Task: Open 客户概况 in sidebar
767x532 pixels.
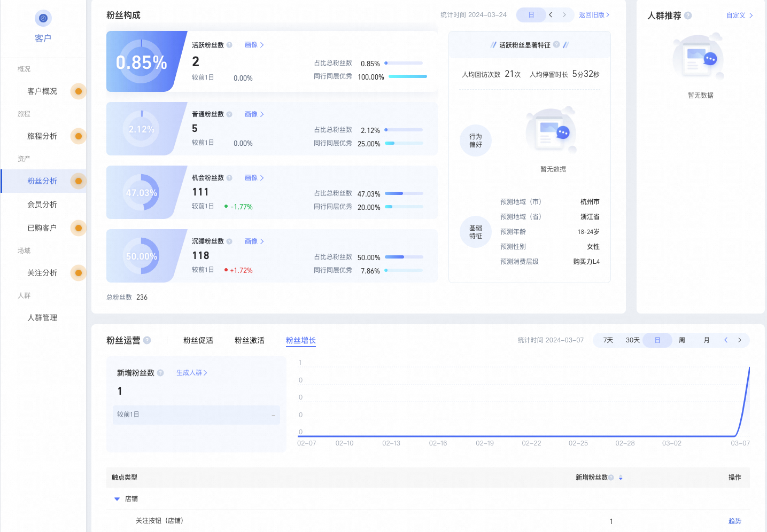Action: tap(42, 91)
